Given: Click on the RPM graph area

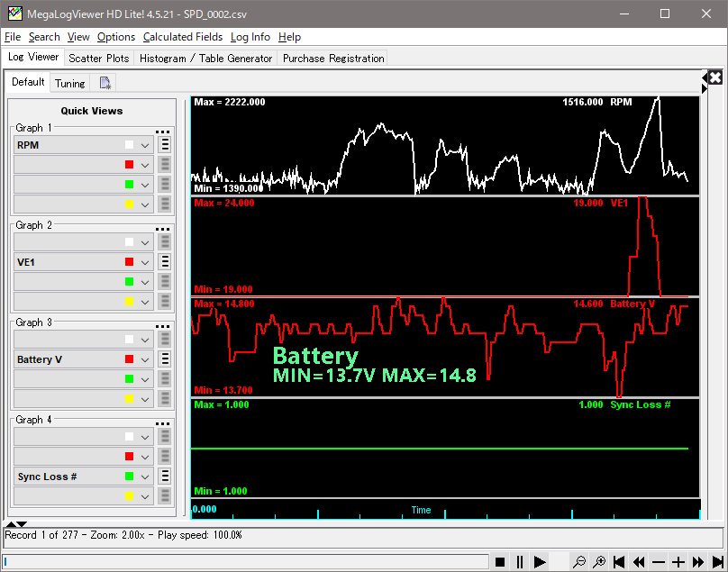Looking at the screenshot, I should pos(445,145).
